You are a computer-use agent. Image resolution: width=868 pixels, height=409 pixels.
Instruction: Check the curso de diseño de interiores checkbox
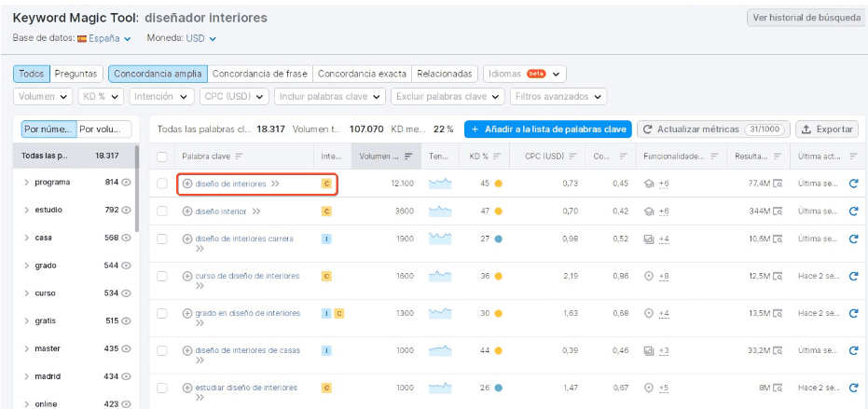coord(162,276)
